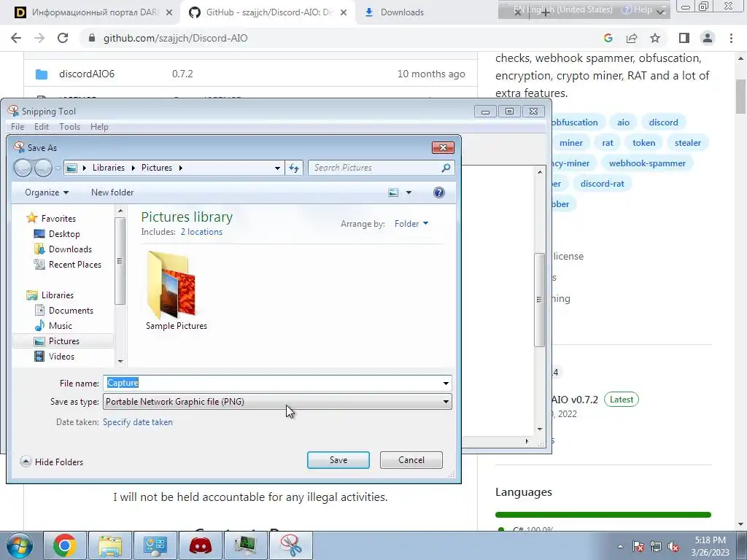This screenshot has width=747, height=560.
Task: Select Documents library
Action: pyautogui.click(x=71, y=311)
